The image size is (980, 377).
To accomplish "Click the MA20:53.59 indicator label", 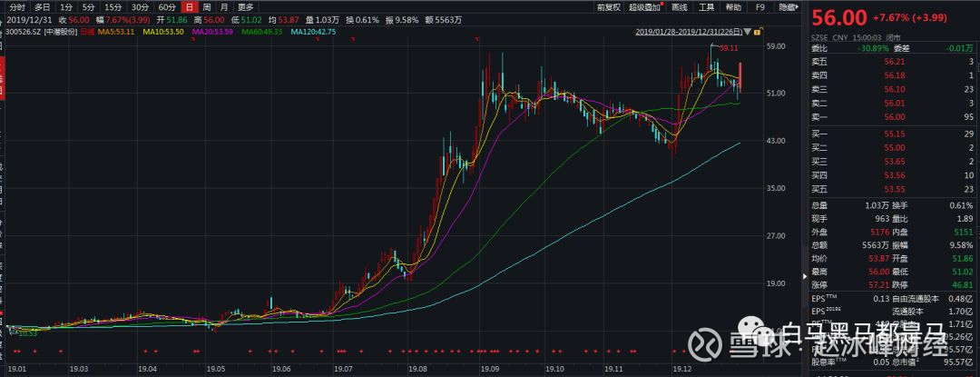I will [x=213, y=31].
